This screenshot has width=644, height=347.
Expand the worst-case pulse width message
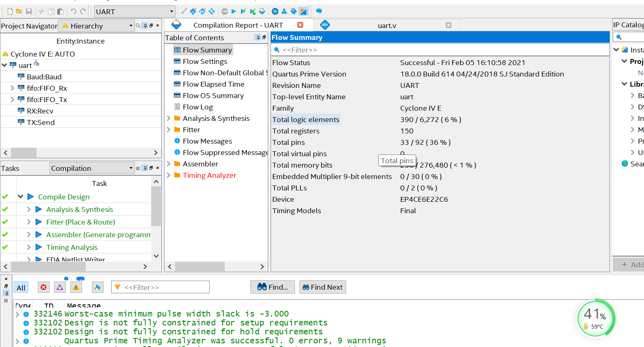pyautogui.click(x=17, y=314)
